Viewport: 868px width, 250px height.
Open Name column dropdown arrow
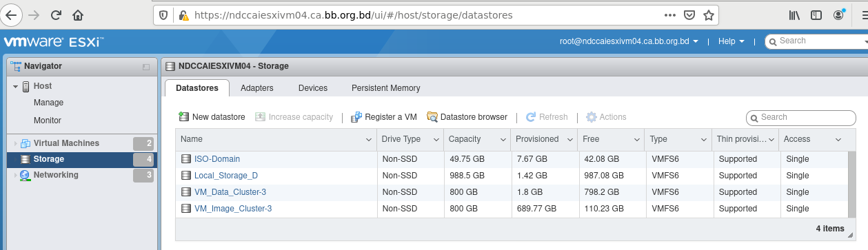click(x=370, y=140)
